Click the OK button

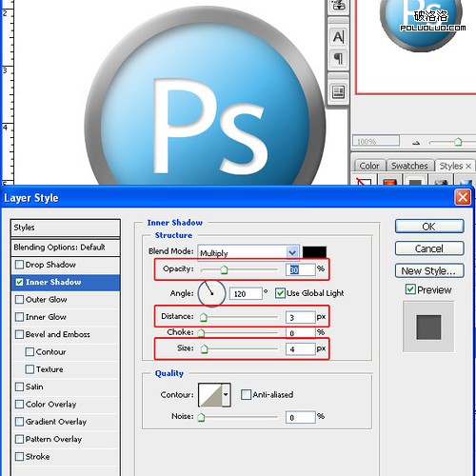coord(429,227)
